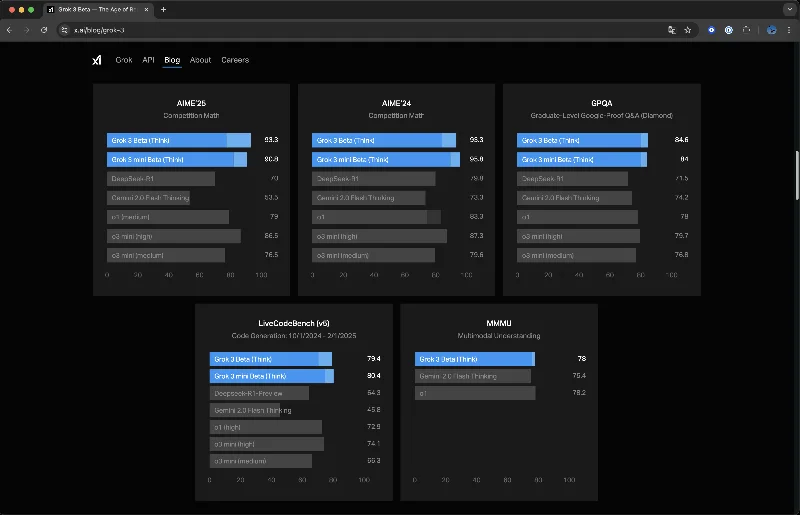Open the Chrome profile avatar
The height and width of the screenshot is (515, 800).
click(772, 30)
